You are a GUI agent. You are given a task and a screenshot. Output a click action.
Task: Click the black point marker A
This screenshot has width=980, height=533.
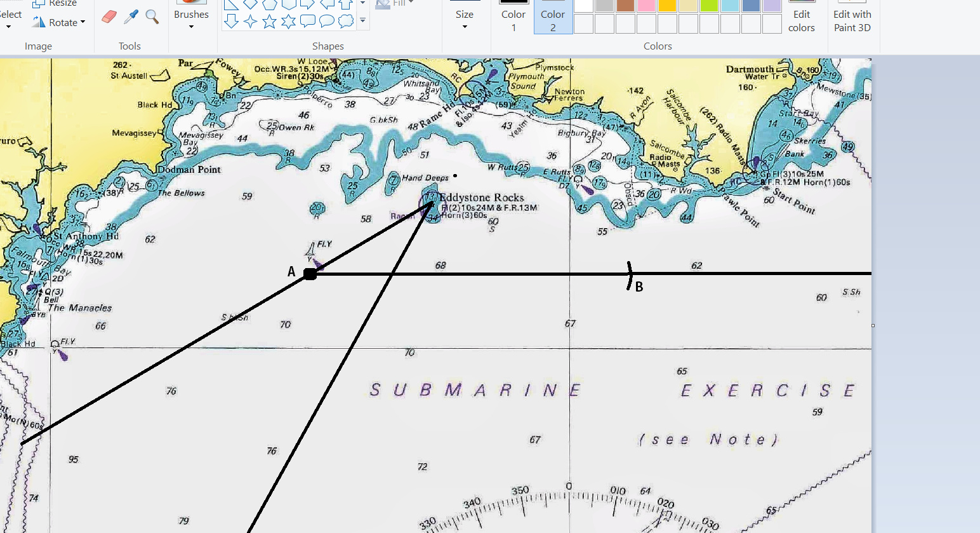[310, 274]
